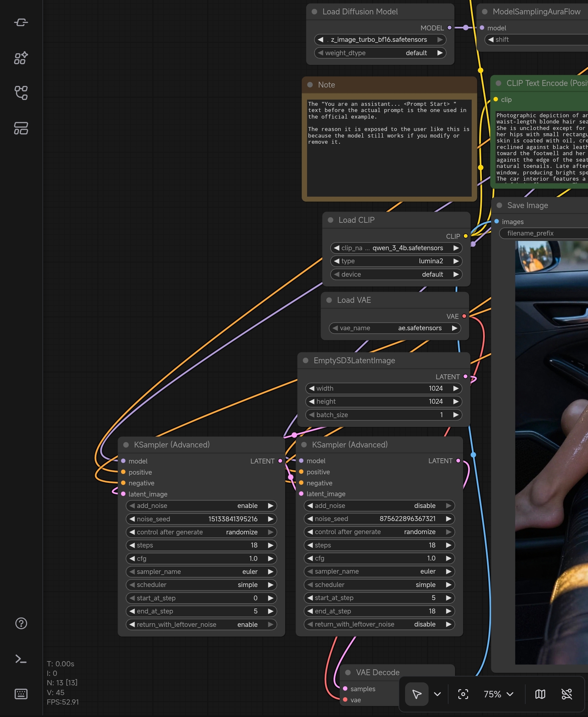Viewport: 588px width, 717px height.
Task: Toggle add_noise currently set to enable
Action: click(201, 506)
